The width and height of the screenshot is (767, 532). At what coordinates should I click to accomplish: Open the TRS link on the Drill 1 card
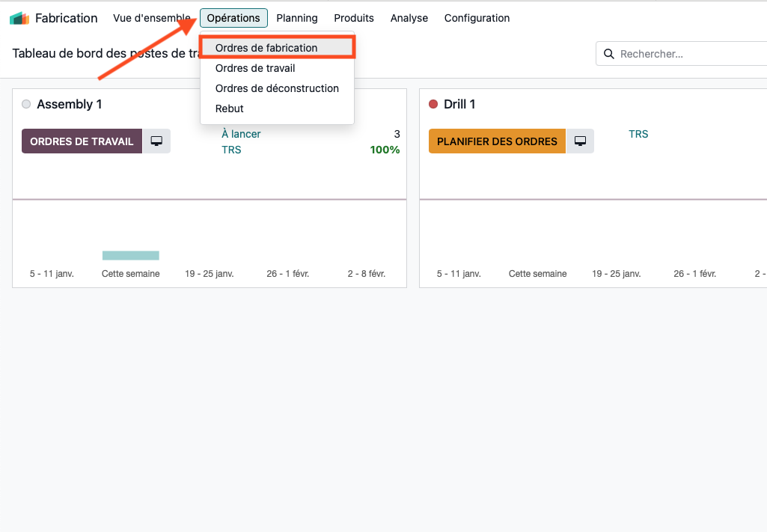(638, 134)
